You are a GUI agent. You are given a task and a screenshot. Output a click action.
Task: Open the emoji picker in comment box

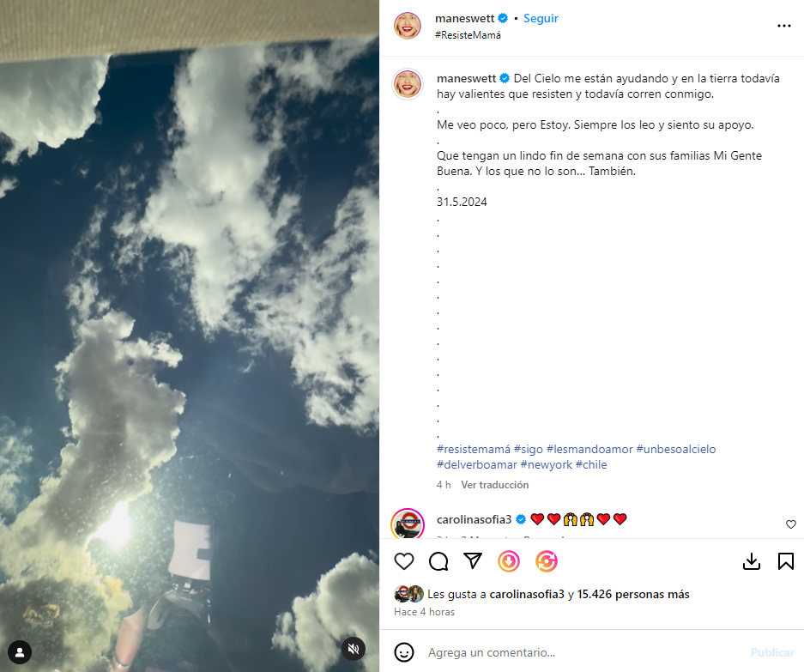pos(404,652)
